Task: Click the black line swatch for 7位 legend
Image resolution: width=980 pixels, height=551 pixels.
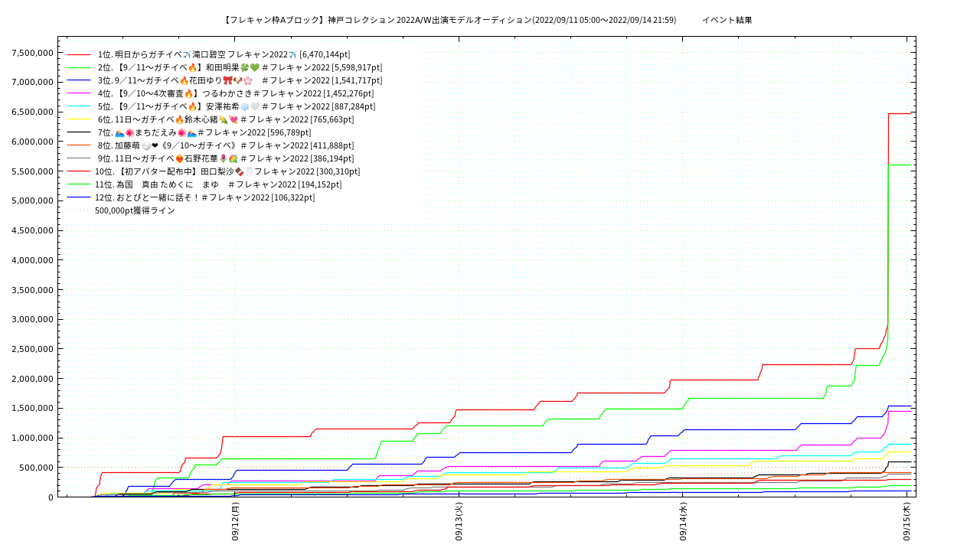Action: (79, 132)
